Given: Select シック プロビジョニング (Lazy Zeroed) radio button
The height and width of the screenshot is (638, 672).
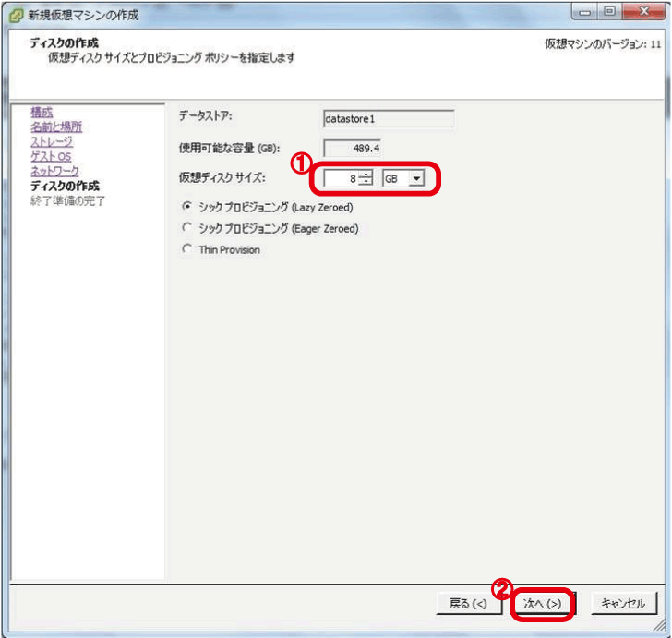Looking at the screenshot, I should pos(186,207).
